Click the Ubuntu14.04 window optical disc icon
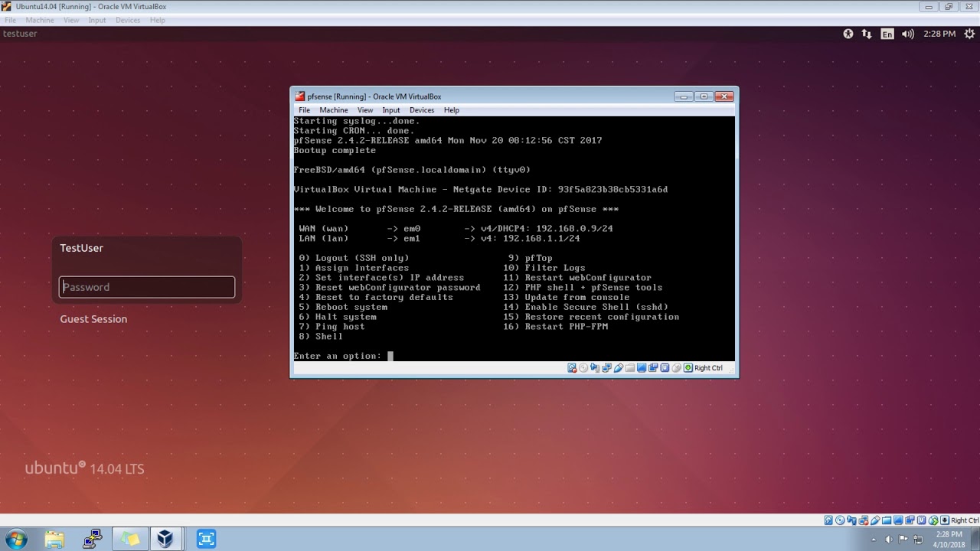Image resolution: width=980 pixels, height=551 pixels. (x=840, y=520)
